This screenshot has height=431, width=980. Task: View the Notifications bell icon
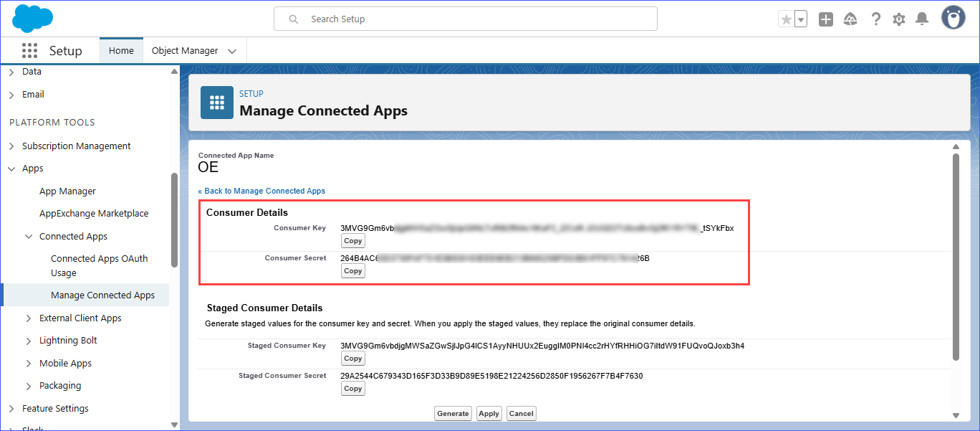(x=922, y=19)
